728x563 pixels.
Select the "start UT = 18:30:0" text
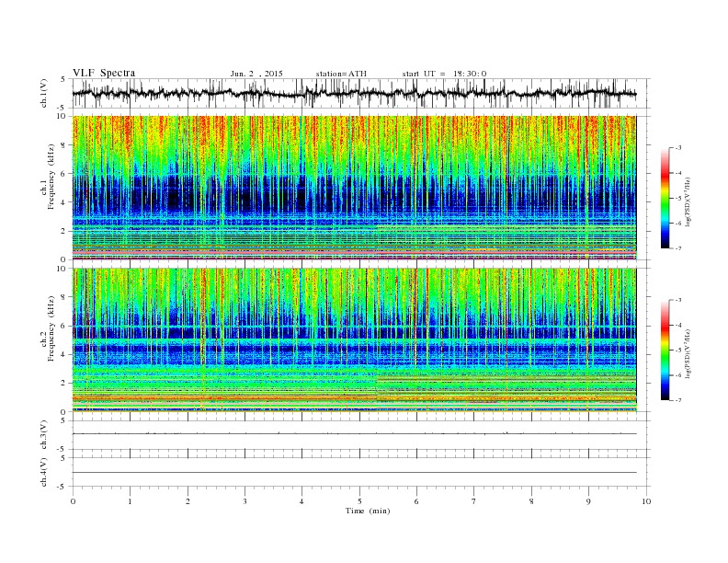(444, 74)
